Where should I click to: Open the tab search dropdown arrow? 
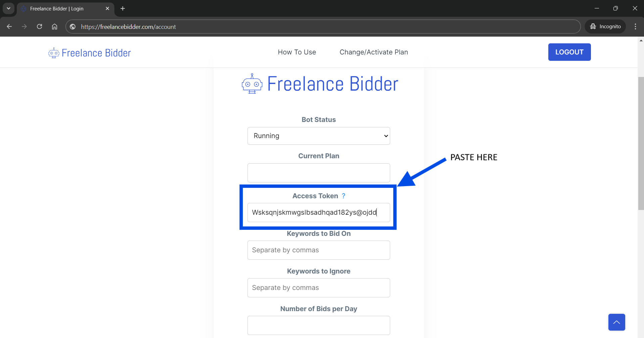point(8,8)
